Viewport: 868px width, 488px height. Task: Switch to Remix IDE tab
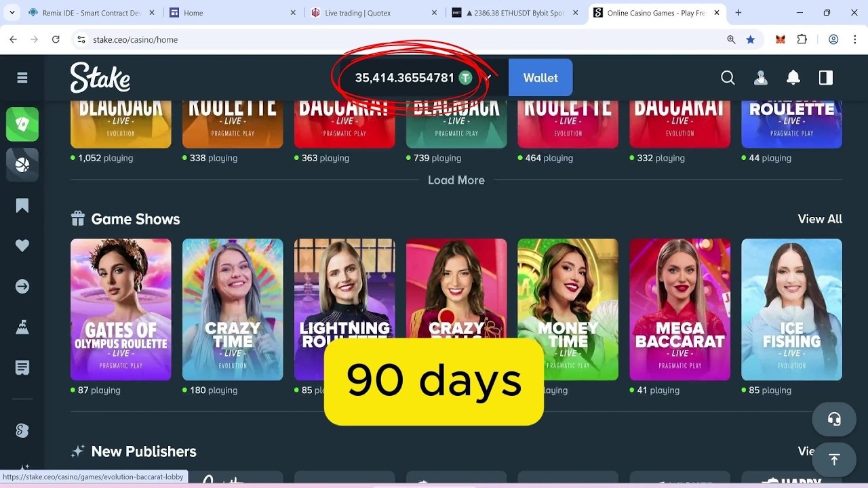91,13
